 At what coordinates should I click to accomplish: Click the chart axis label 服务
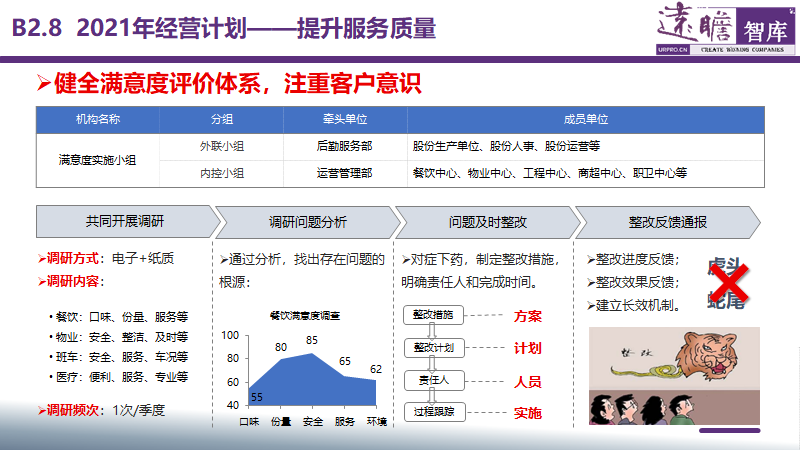pyautogui.click(x=344, y=421)
